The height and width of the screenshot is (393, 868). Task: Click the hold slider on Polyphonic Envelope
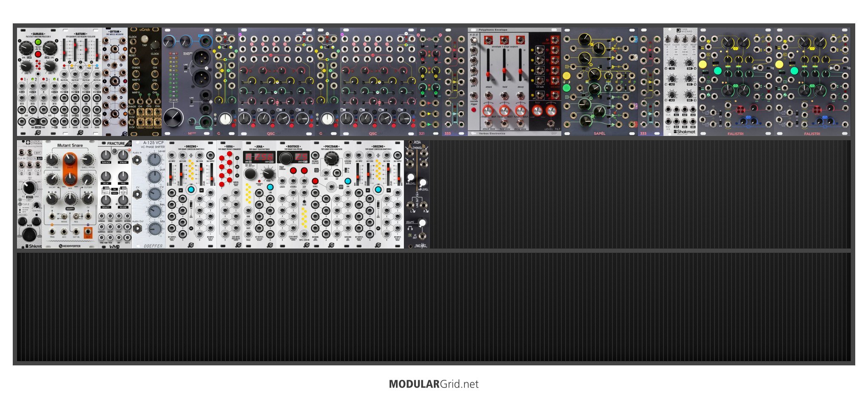[504, 65]
